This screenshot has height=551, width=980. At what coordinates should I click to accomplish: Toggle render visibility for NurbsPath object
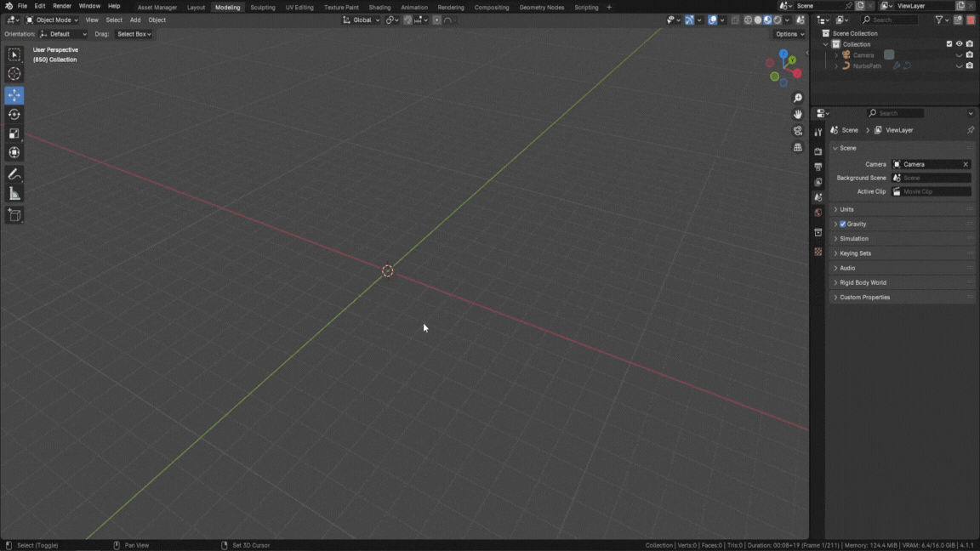tap(970, 65)
